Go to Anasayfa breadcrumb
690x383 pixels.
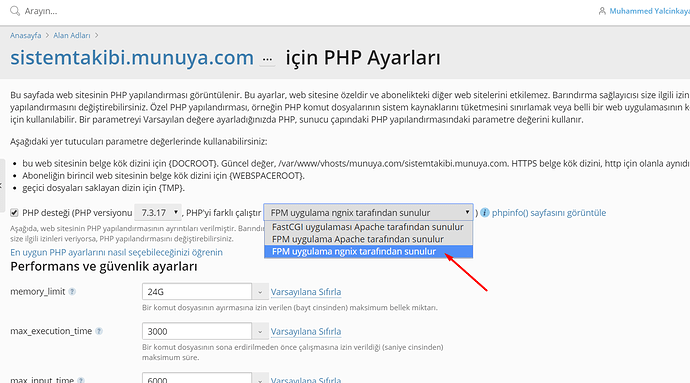pos(26,35)
